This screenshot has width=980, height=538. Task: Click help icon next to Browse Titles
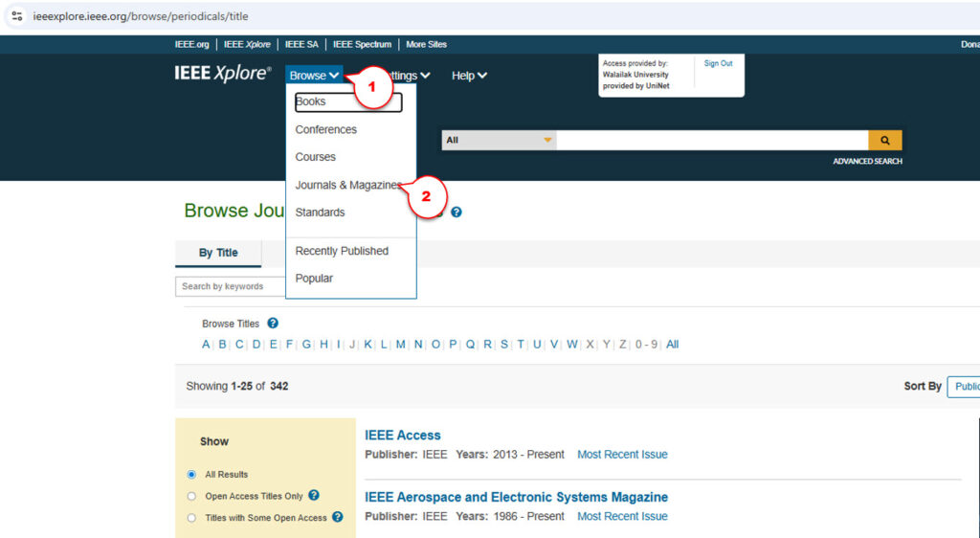pyautogui.click(x=273, y=324)
